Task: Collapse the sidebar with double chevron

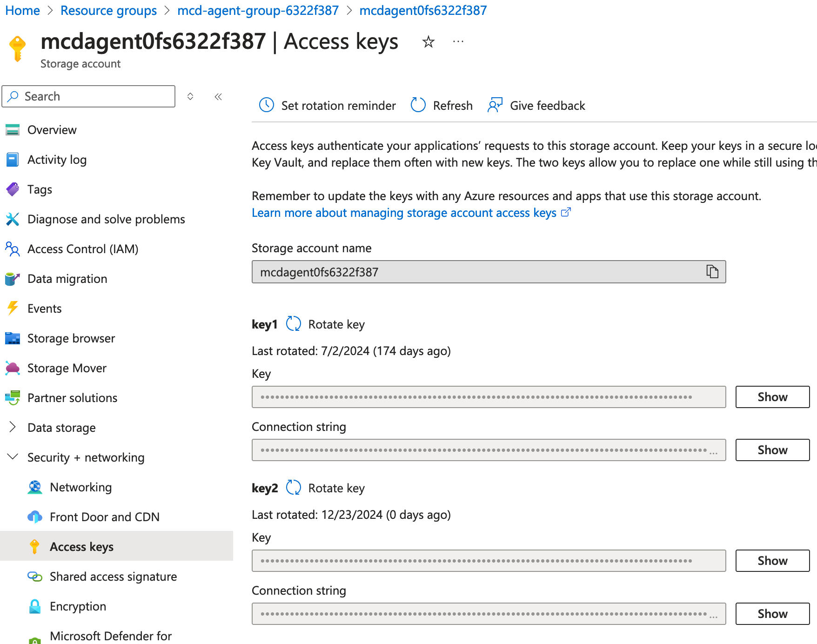Action: tap(218, 97)
